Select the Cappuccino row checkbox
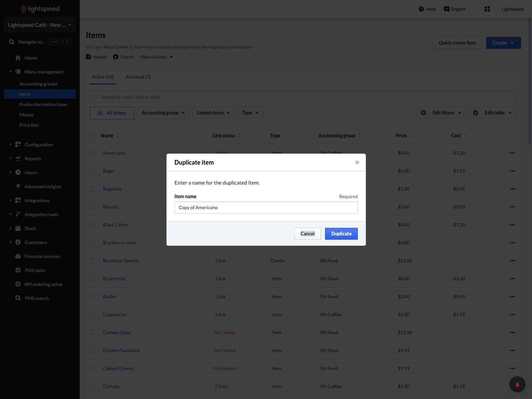The height and width of the screenshot is (399, 532). pyautogui.click(x=92, y=315)
